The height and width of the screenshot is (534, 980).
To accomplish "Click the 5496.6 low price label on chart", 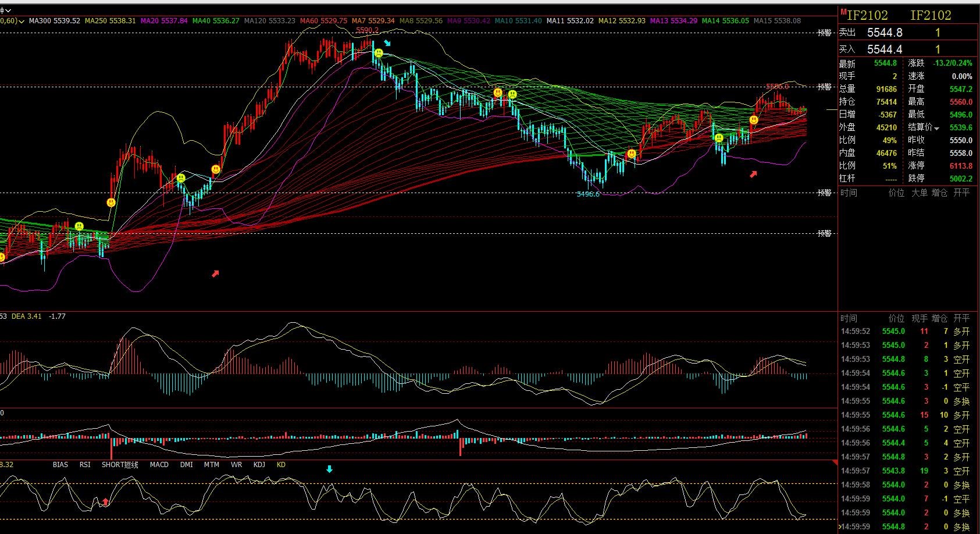I will tap(588, 194).
